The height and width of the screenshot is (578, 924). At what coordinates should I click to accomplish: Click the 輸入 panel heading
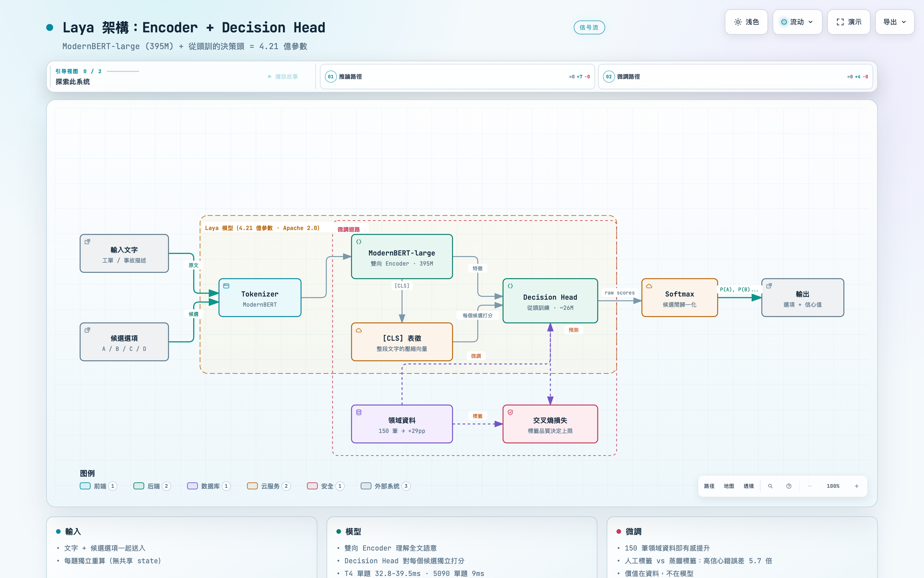(73, 531)
